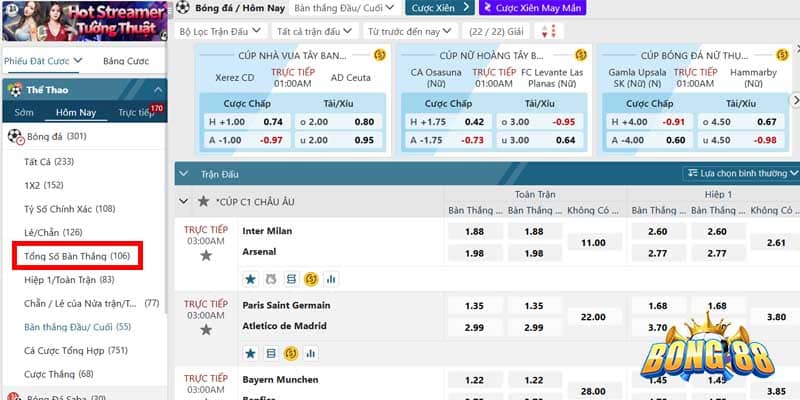The height and width of the screenshot is (400, 800).
Task: Open the (22 / 22) Giải league selector
Action: [496, 32]
